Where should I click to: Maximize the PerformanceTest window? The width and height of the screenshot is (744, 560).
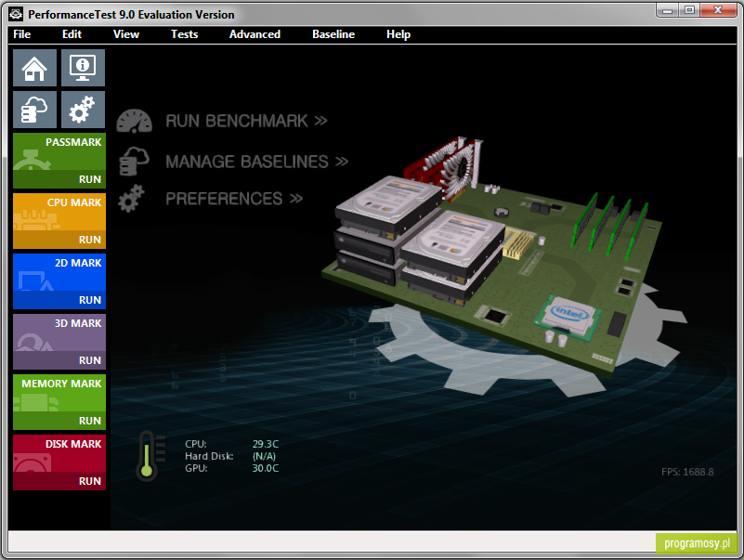point(689,10)
